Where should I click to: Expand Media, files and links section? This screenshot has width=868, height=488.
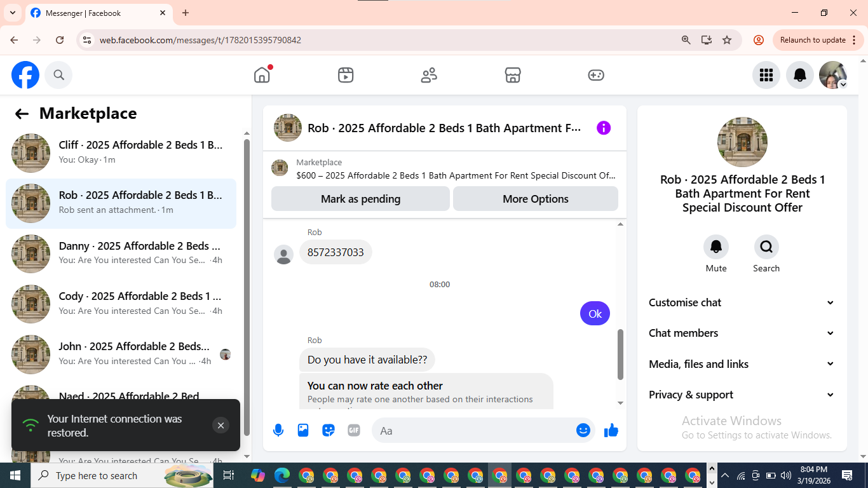click(742, 364)
